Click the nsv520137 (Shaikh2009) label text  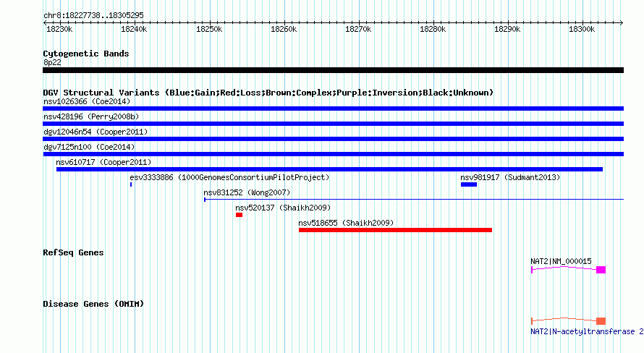(283, 208)
